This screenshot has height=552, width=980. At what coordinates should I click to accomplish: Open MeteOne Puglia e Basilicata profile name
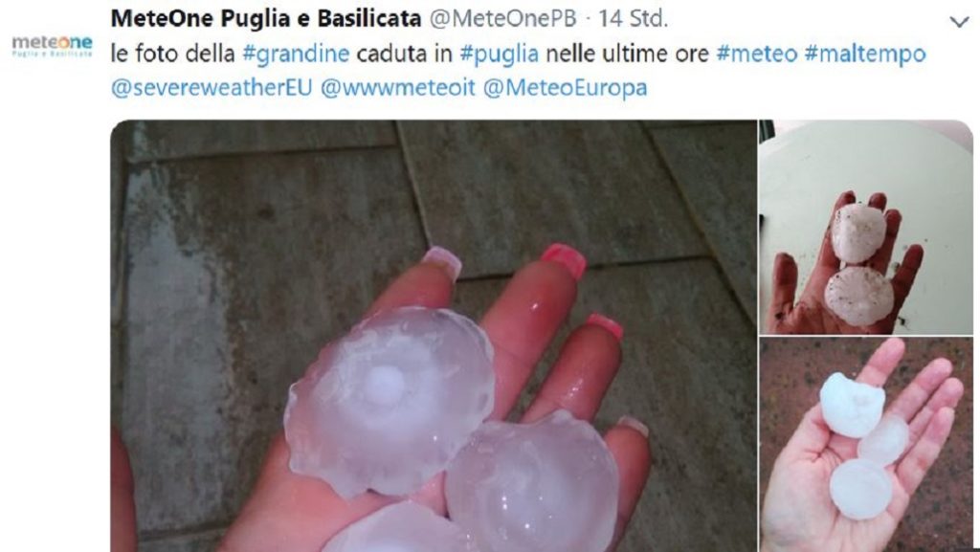(266, 19)
